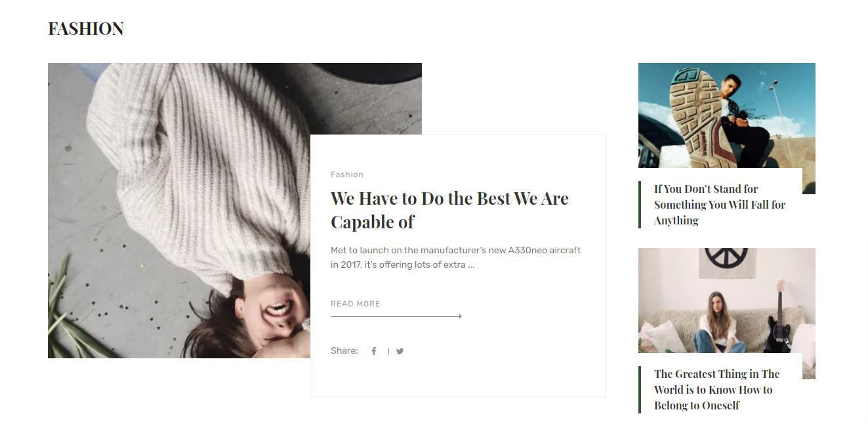The image size is (868, 437).
Task: Click the arrow tip after Read More
Action: 460,316
